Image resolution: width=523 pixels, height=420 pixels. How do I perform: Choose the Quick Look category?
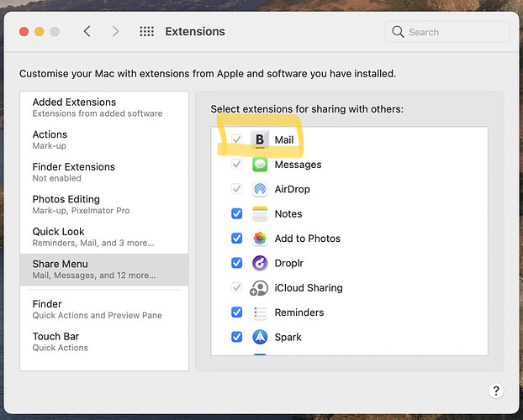coord(104,237)
